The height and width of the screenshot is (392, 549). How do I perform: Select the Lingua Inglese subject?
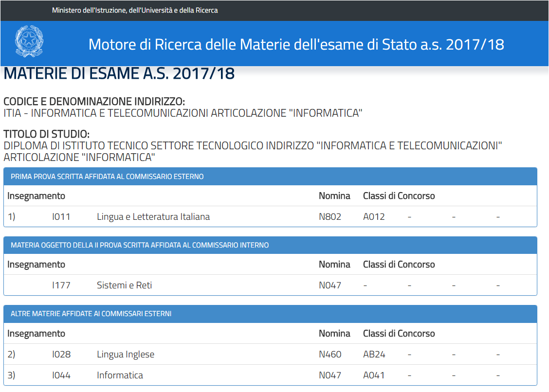tap(126, 354)
